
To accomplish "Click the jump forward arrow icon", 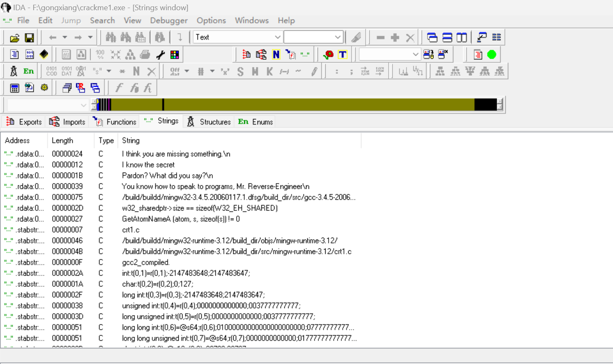I will pos(78,37).
